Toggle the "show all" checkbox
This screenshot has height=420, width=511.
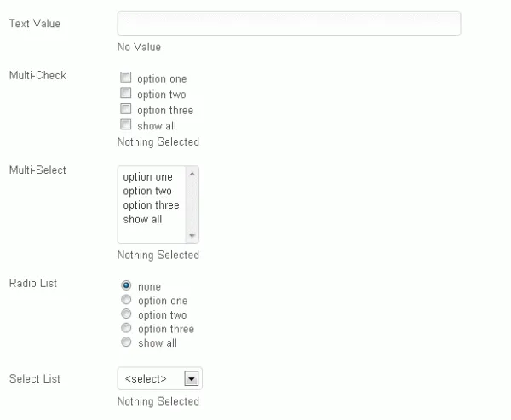tap(126, 125)
